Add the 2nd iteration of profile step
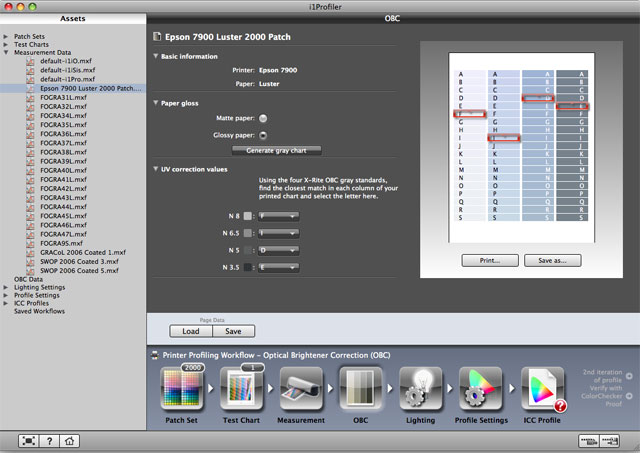Viewport: 640px width, 453px height. coord(629,376)
